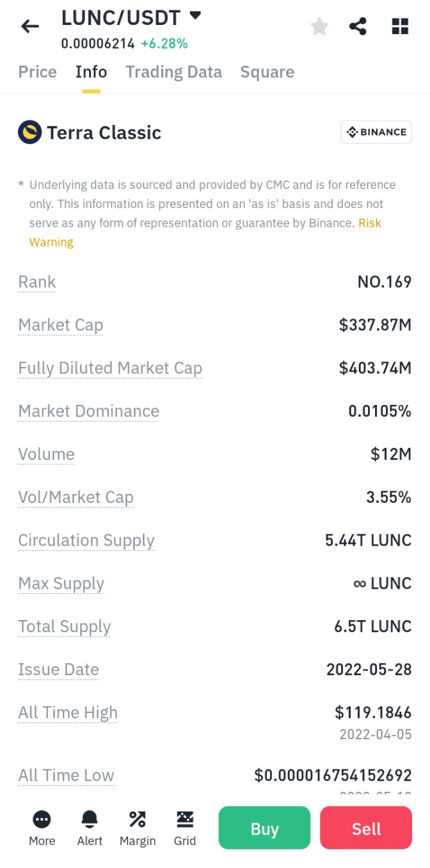Tap the red Sell button
Viewport: 430px width, 868px height.
[x=366, y=828]
